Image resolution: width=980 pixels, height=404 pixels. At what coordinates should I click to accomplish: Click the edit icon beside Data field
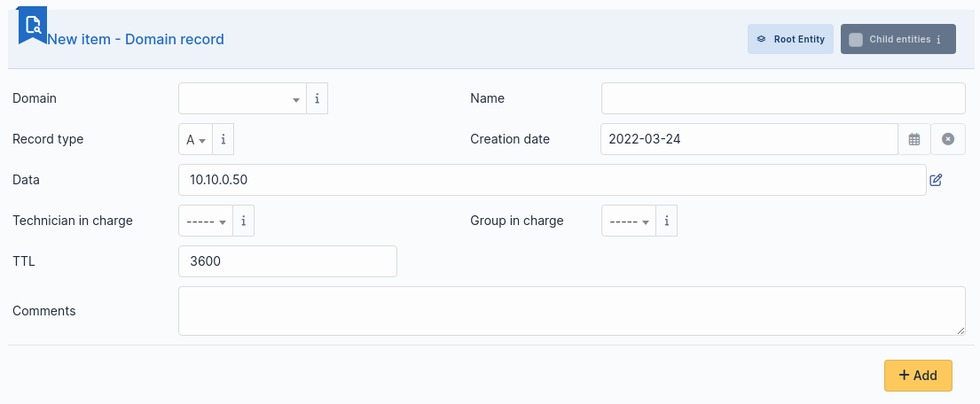(x=936, y=180)
